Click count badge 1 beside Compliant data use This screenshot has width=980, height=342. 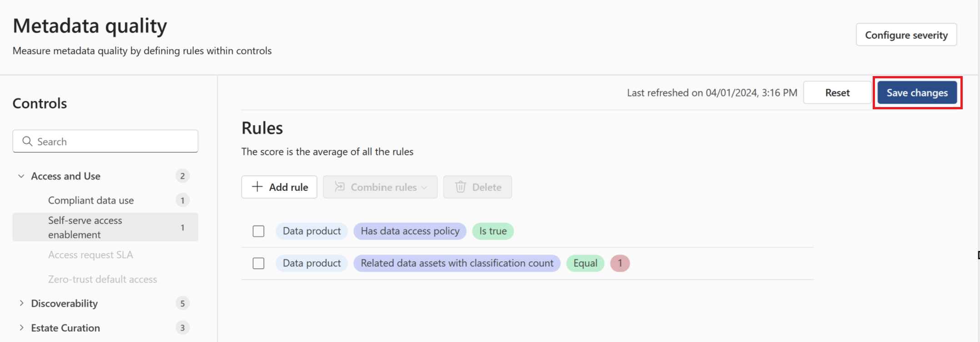click(182, 200)
